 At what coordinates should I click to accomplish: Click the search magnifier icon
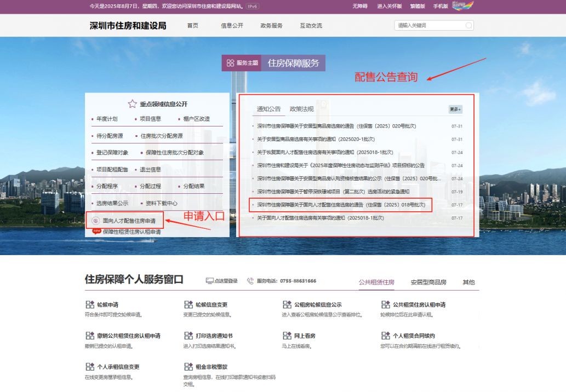click(468, 25)
